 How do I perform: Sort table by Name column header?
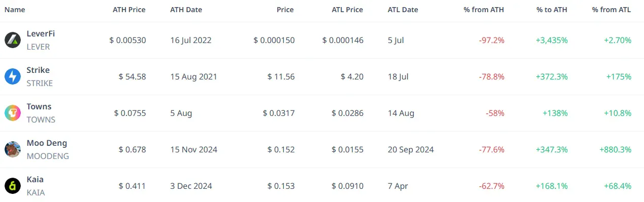15,10
